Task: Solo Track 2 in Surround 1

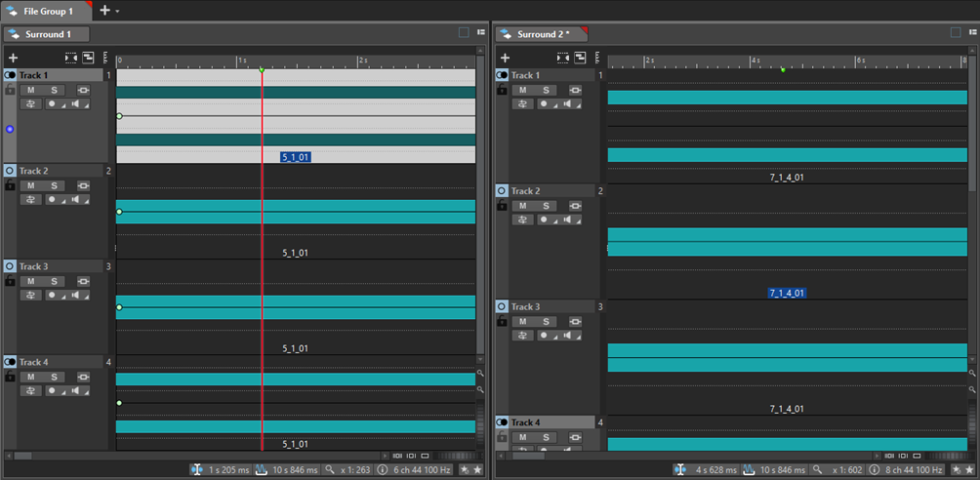Action: 54,185
